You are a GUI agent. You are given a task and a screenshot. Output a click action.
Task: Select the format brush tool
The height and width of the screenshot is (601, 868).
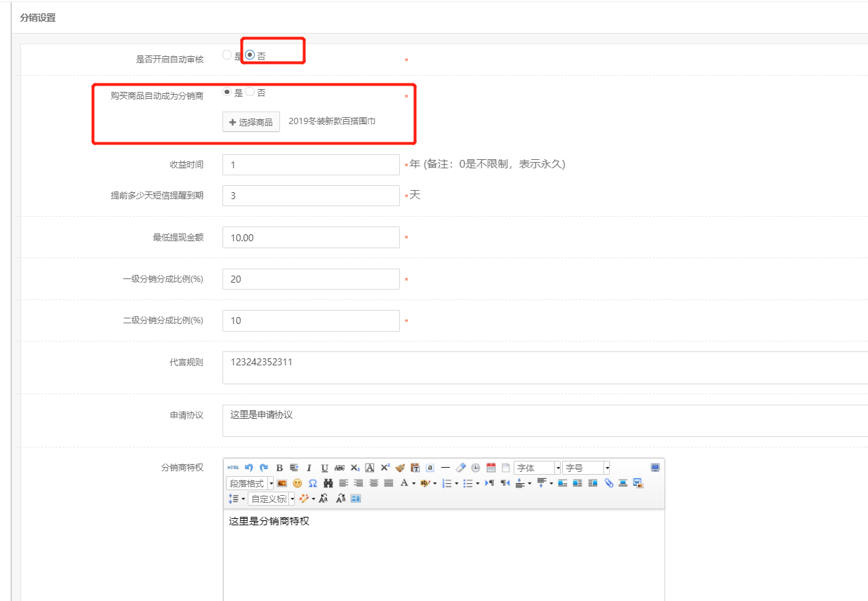(x=400, y=468)
